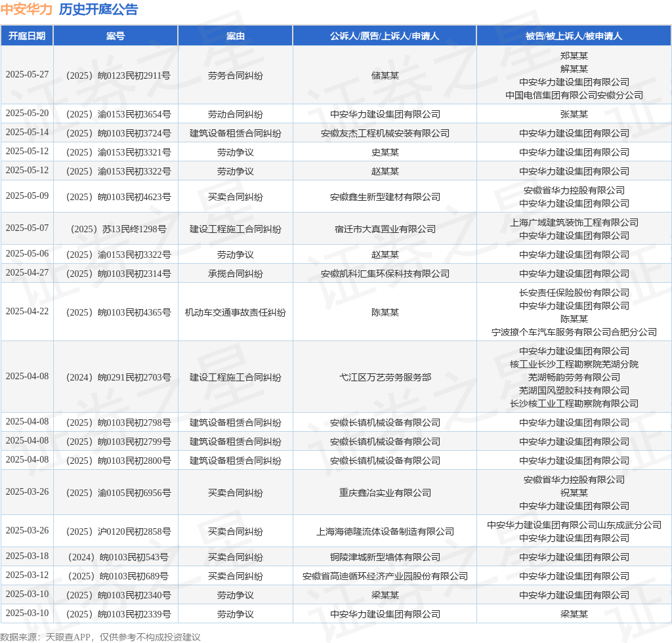Select date cell 2025-05-09
The height and width of the screenshot is (643, 672).
[27, 196]
